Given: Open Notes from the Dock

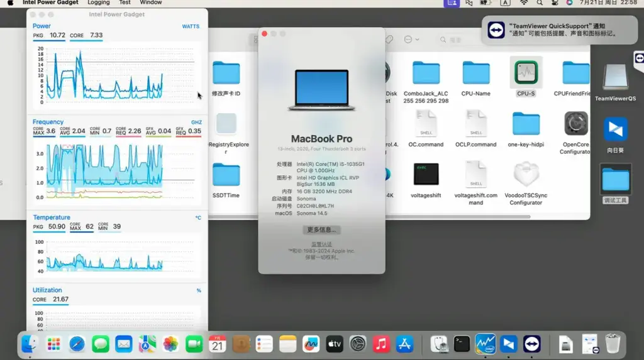Looking at the screenshot, I should pyautogui.click(x=287, y=344).
